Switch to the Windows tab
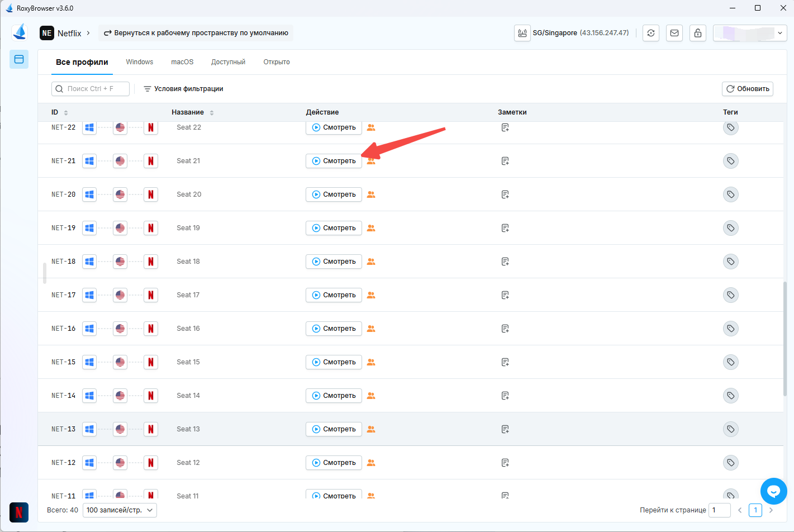The width and height of the screenshot is (794, 532). coord(140,62)
